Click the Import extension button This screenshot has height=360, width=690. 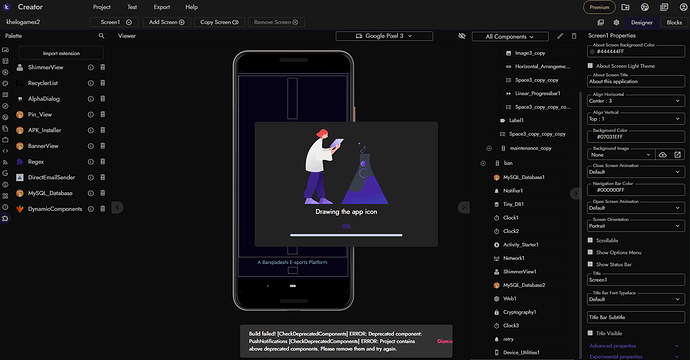(x=61, y=53)
